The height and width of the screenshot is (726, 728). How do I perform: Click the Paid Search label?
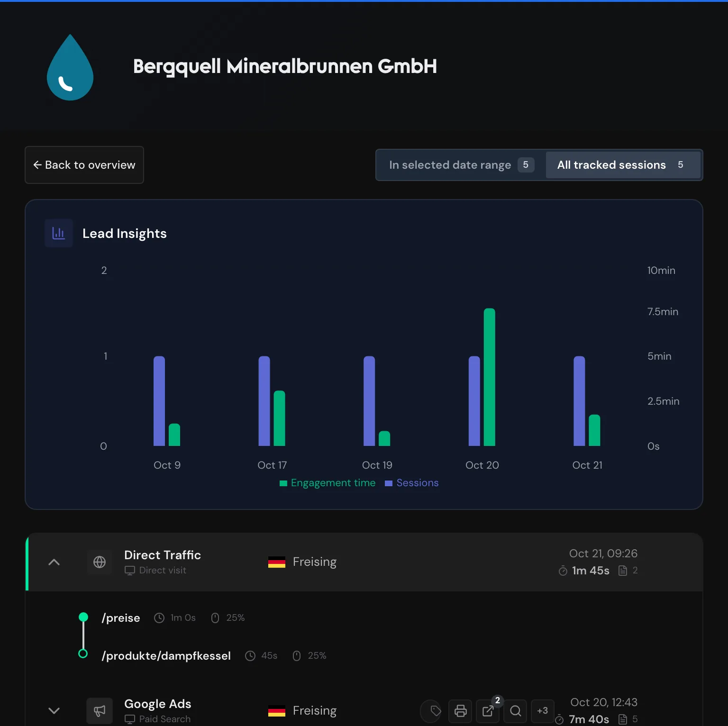[x=165, y=719]
